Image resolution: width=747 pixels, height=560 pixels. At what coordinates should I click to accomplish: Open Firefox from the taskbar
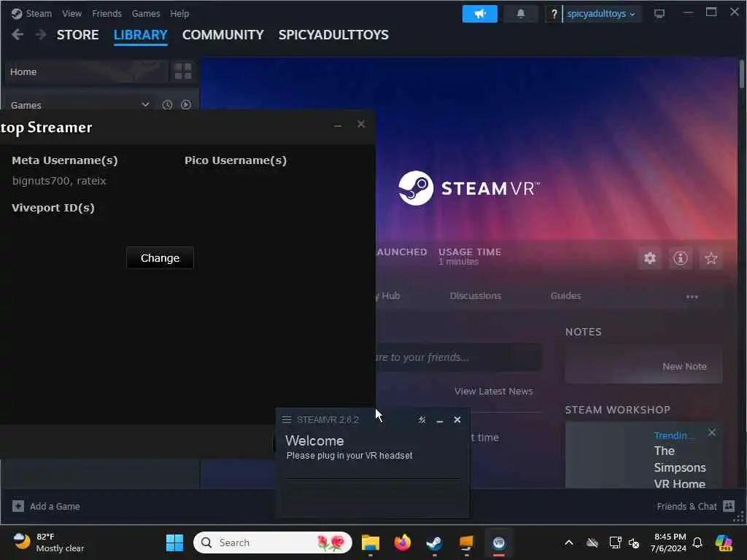[403, 542]
